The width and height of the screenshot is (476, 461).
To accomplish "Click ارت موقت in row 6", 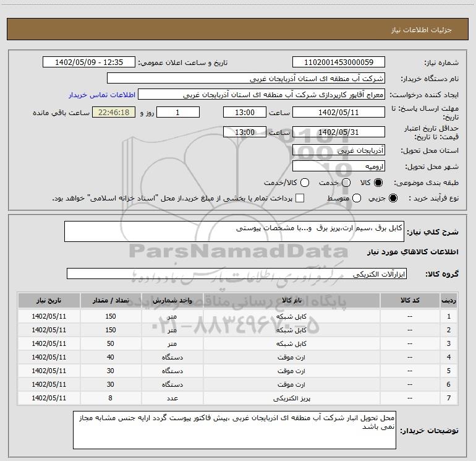I will 291,384.
